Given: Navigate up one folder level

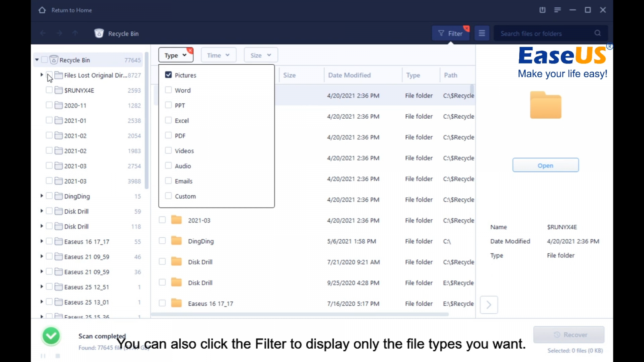Looking at the screenshot, I should click(x=75, y=33).
